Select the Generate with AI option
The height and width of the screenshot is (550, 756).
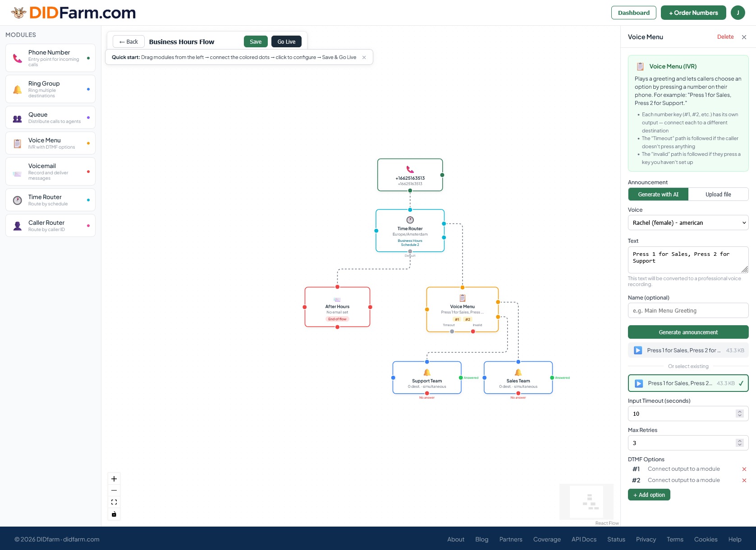tap(658, 194)
